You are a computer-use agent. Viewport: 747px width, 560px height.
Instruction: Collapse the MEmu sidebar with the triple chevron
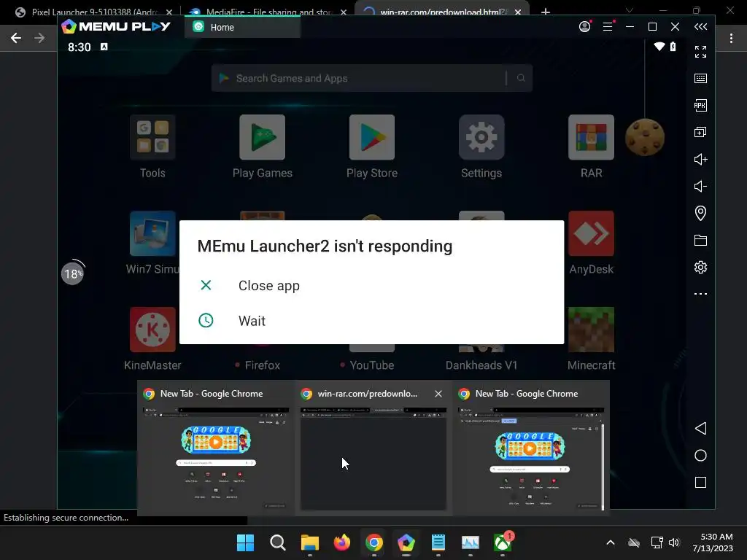tap(700, 27)
